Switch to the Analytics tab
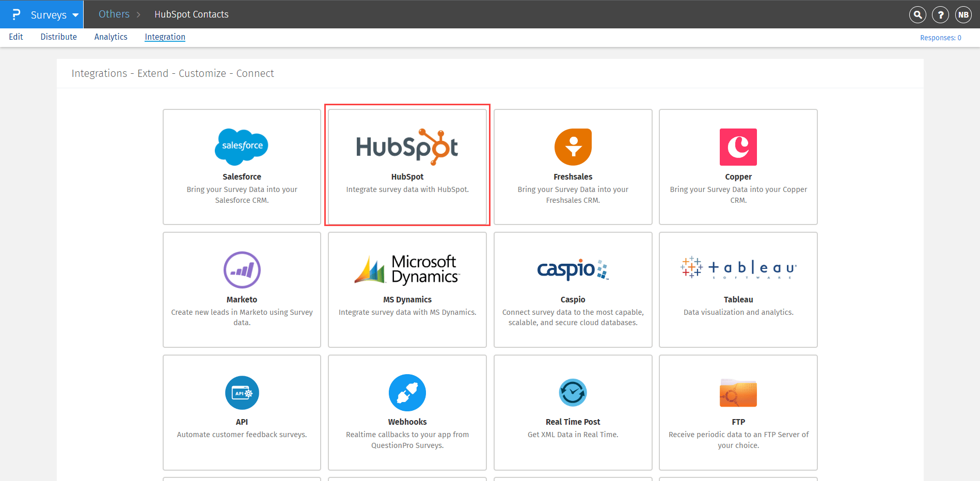The image size is (980, 481). 110,37
